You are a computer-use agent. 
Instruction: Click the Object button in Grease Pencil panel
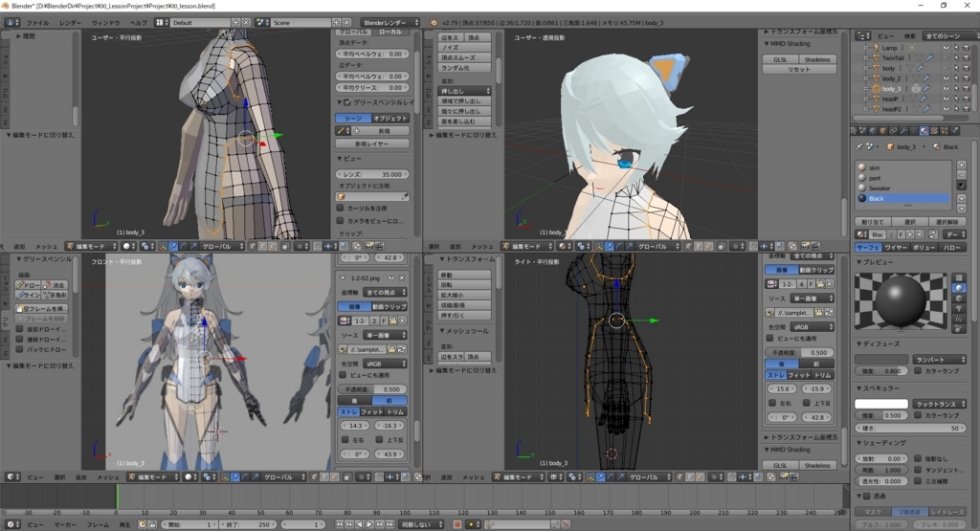pyautogui.click(x=390, y=118)
